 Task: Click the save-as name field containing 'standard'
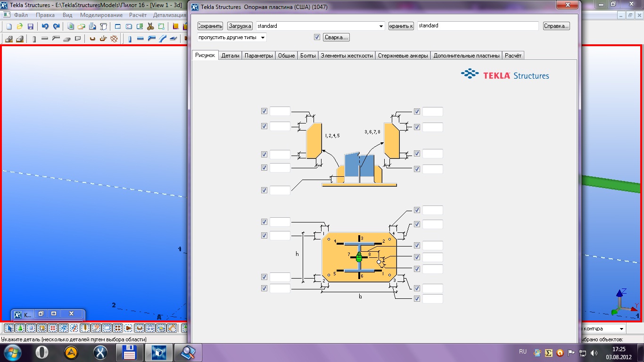(x=477, y=26)
